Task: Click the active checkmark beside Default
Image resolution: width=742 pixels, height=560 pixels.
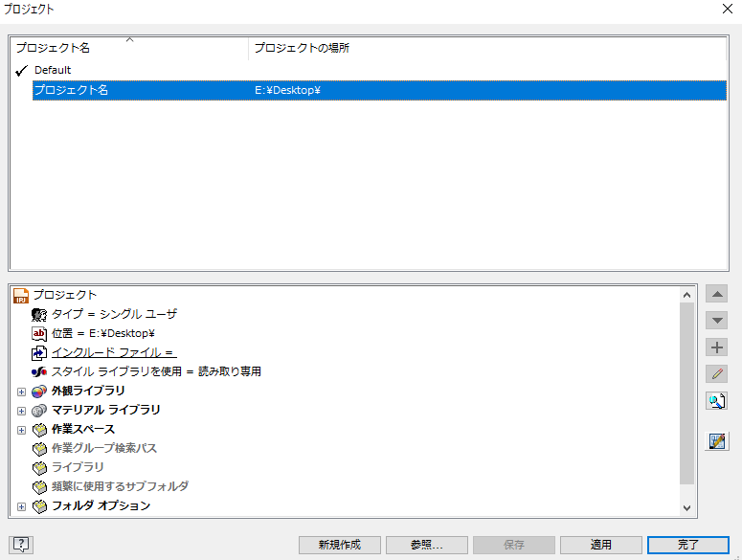Action: pyautogui.click(x=21, y=71)
